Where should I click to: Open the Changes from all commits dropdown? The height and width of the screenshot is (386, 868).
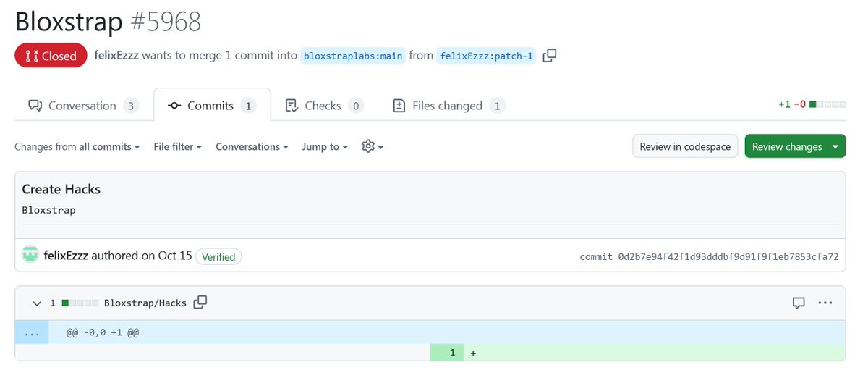77,146
